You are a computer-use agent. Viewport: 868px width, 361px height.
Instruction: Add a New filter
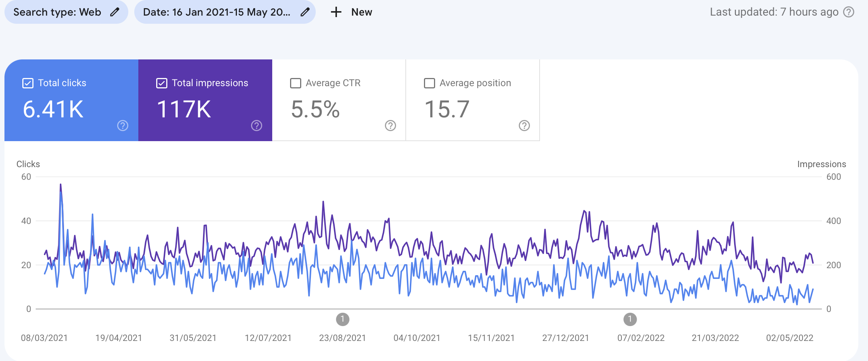(x=351, y=12)
